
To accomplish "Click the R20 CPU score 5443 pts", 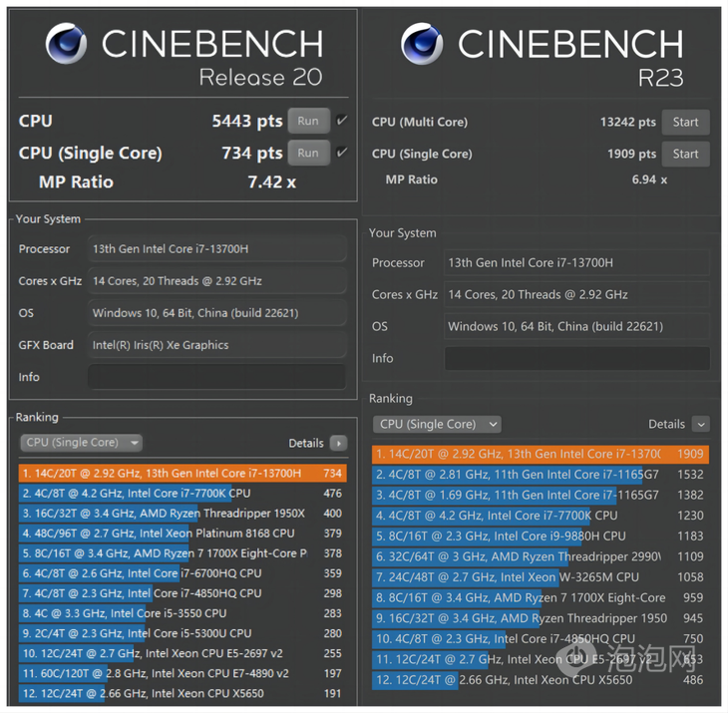I will 247,121.
